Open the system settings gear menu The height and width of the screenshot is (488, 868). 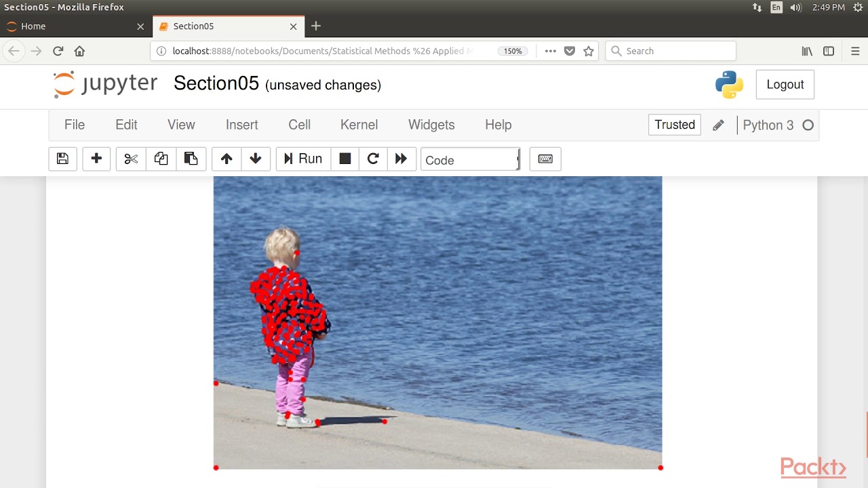pos(857,7)
